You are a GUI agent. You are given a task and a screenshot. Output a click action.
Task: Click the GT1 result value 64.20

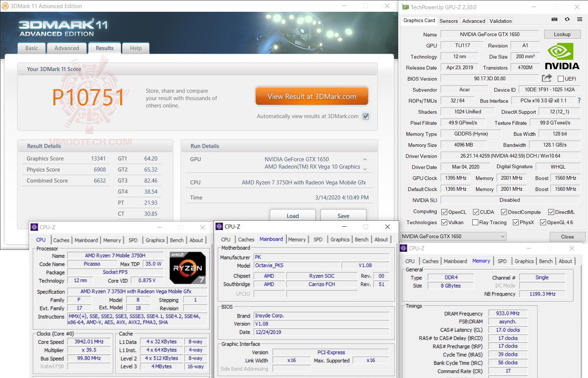point(151,159)
